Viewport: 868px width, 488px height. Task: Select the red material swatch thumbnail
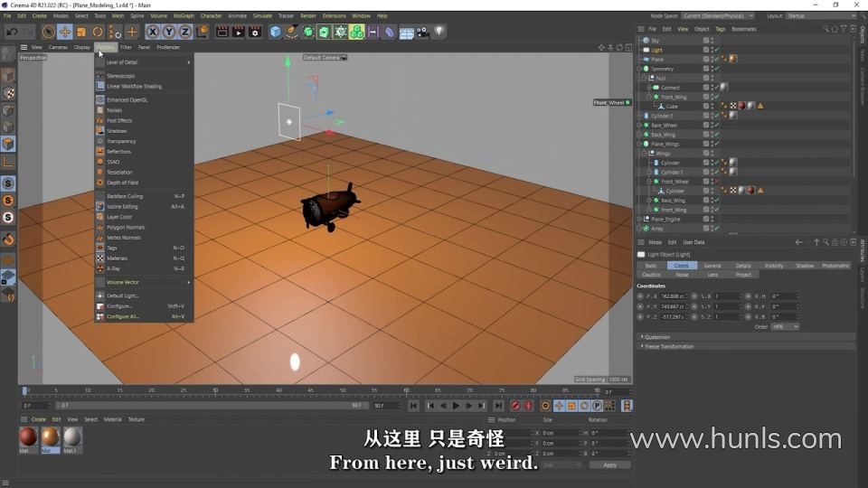coord(28,437)
